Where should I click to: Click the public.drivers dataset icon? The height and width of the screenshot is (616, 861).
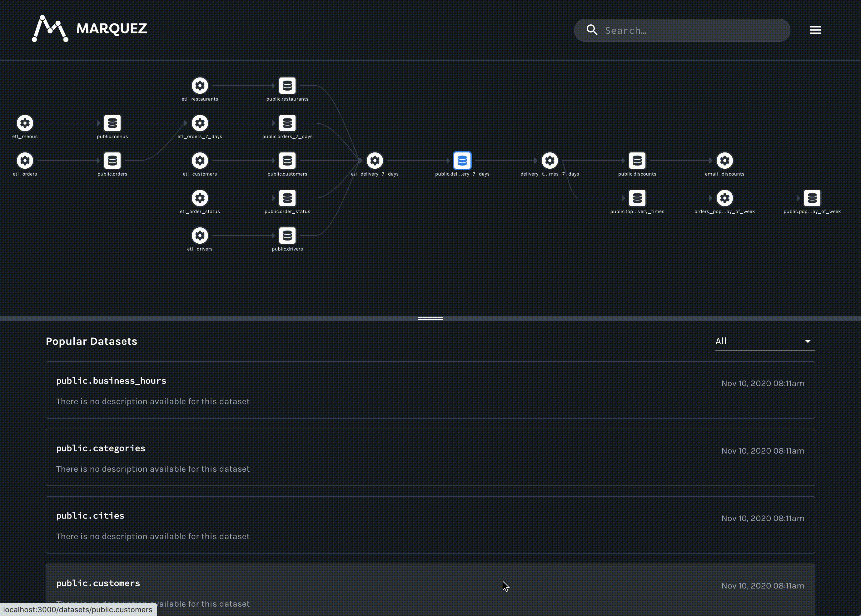click(x=287, y=236)
